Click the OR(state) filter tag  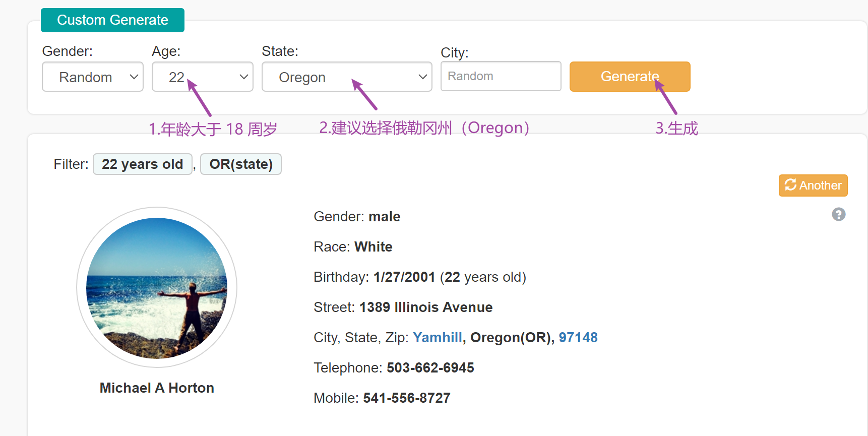[x=241, y=164]
